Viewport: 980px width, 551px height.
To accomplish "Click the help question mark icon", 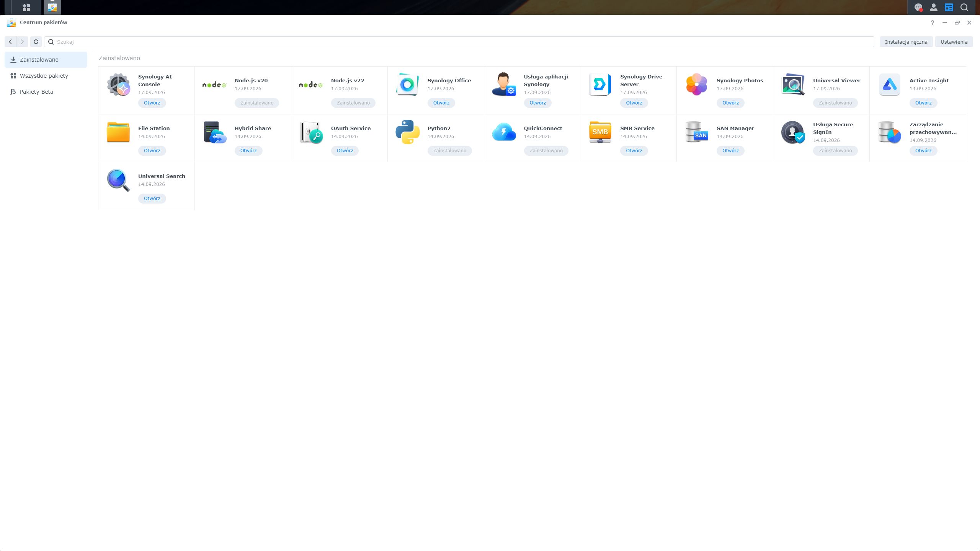I will click(x=933, y=23).
